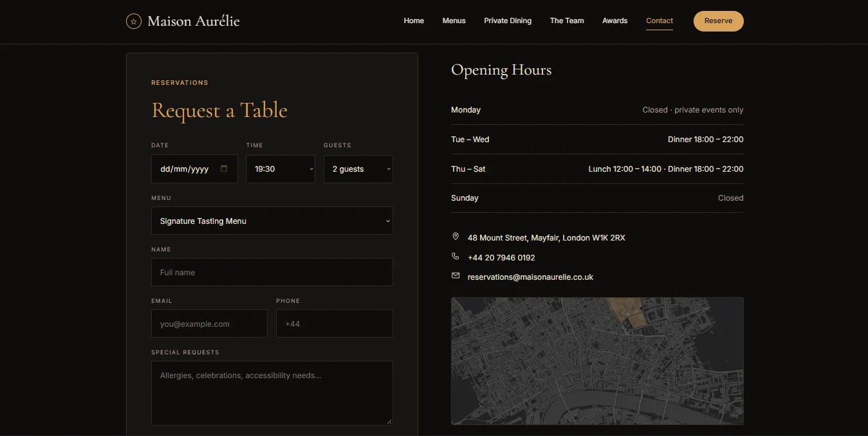Image resolution: width=868 pixels, height=436 pixels.
Task: Click the Thu – Sat row label
Action: click(x=468, y=169)
